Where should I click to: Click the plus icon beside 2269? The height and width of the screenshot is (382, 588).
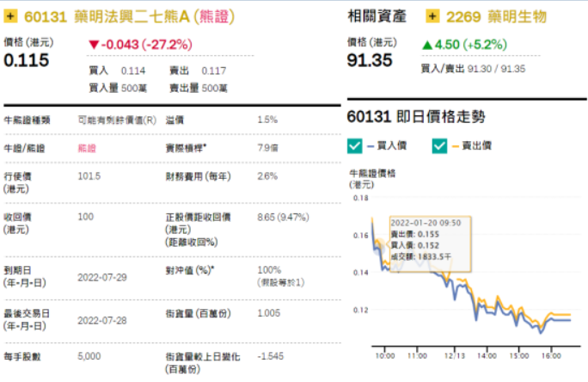point(432,15)
